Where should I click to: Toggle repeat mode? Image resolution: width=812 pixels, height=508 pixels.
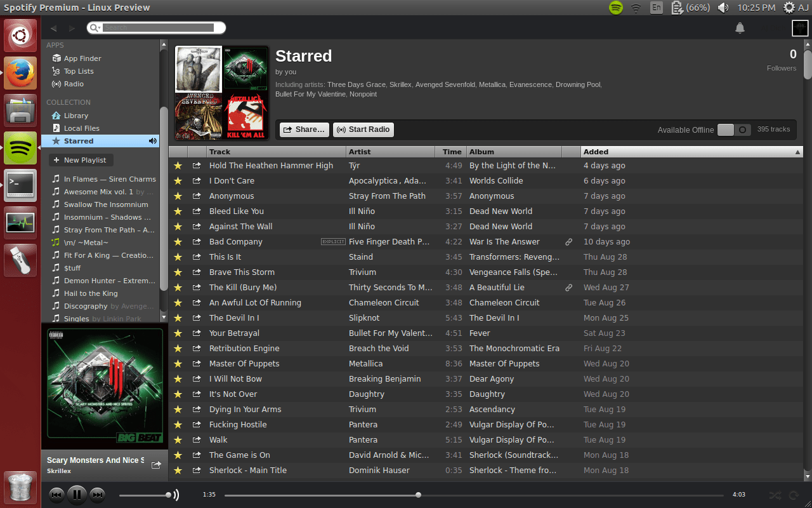tap(794, 495)
